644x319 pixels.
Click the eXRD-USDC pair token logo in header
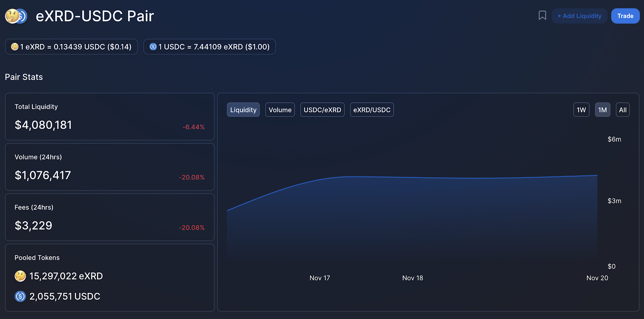tap(16, 16)
